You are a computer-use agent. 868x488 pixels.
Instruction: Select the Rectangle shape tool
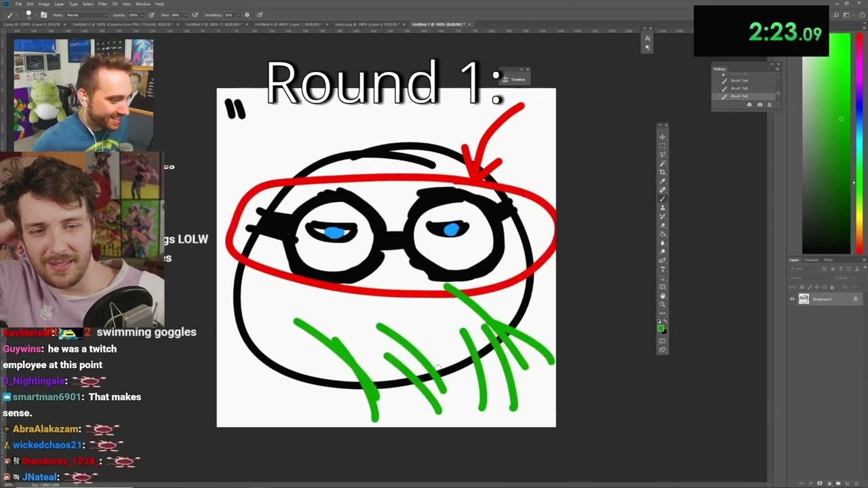click(x=663, y=287)
